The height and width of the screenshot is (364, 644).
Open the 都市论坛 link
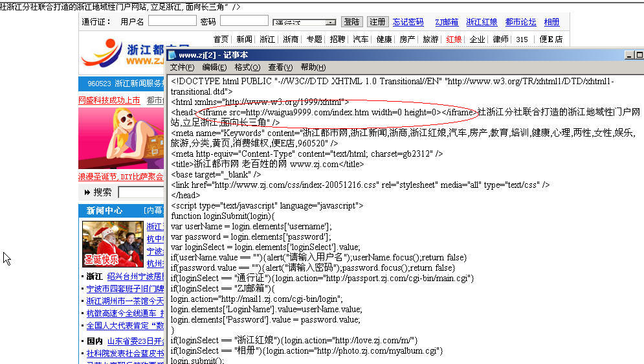tap(521, 22)
